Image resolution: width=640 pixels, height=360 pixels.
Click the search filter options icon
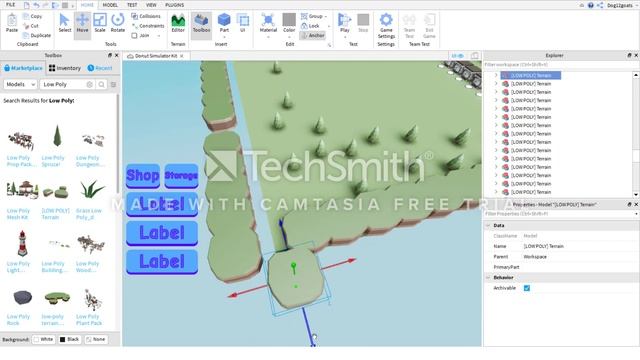(x=113, y=84)
